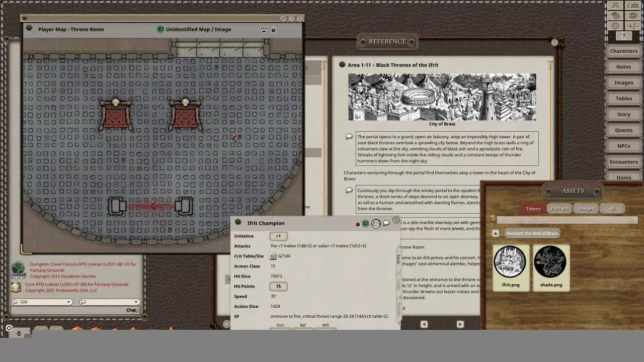Open the Quests sidebar button
The image size is (644, 362).
tap(623, 130)
